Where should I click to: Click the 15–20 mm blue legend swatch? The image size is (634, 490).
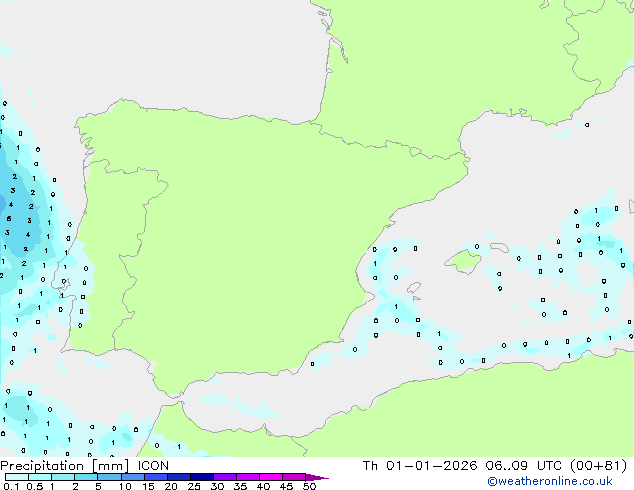tap(156, 477)
